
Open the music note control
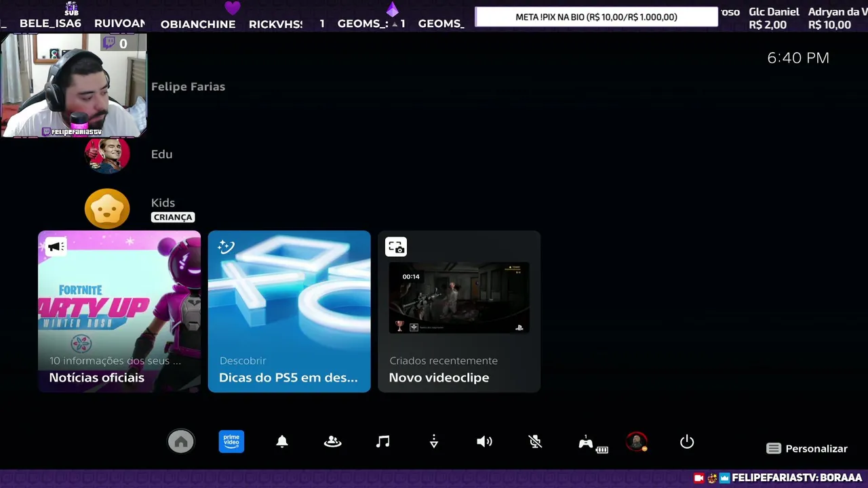pyautogui.click(x=383, y=442)
